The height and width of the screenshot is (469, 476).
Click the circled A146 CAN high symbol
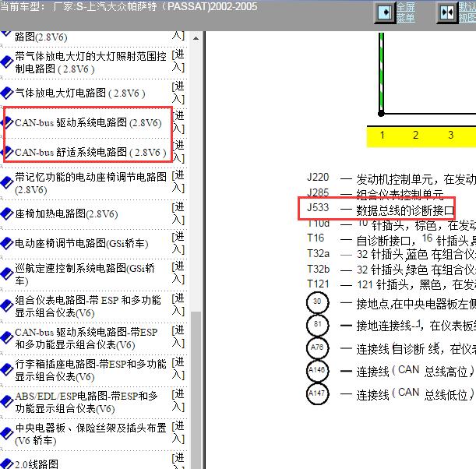click(x=317, y=370)
